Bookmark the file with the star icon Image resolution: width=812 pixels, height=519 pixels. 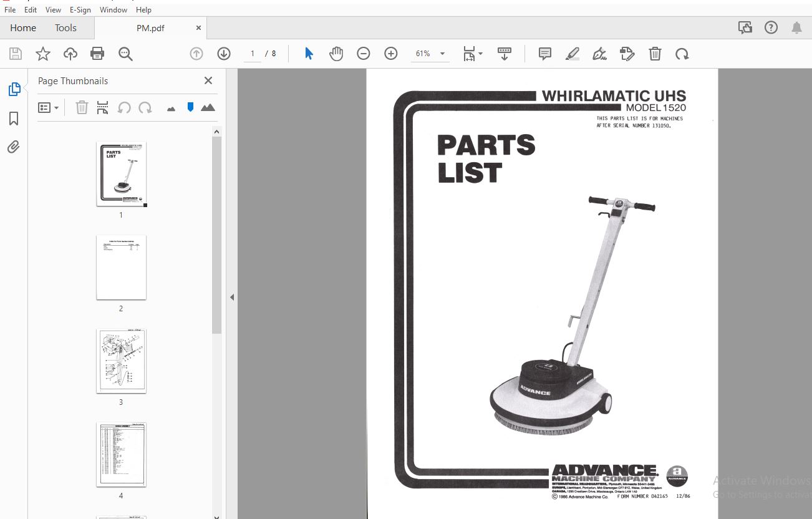tap(43, 54)
